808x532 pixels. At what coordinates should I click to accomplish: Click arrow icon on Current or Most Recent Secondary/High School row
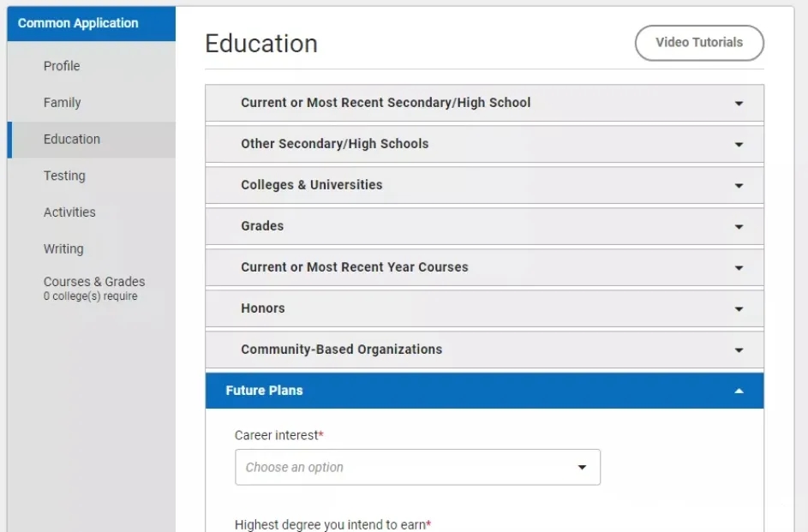[739, 104]
